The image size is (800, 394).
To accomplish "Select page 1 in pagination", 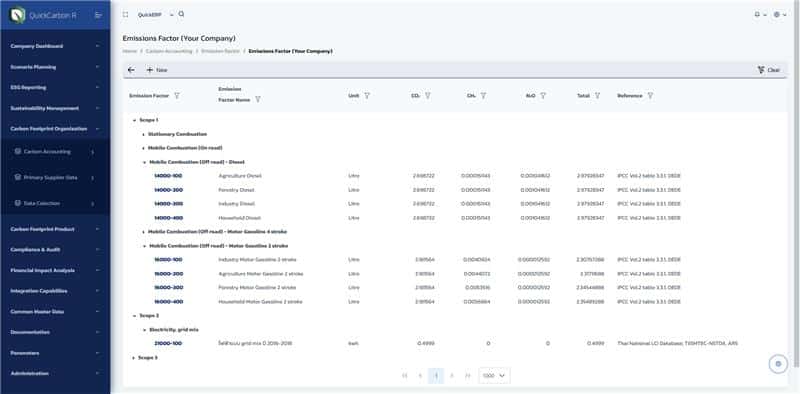I will [436, 376].
